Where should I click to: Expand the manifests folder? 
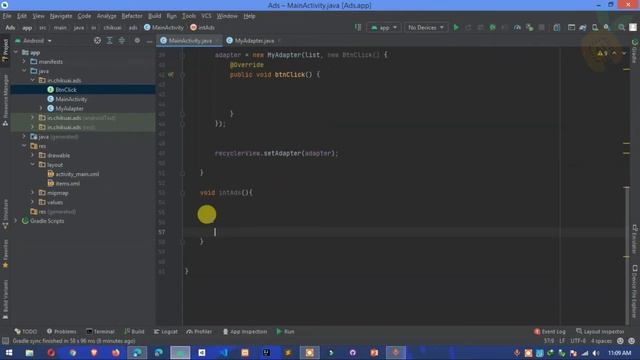(24, 62)
